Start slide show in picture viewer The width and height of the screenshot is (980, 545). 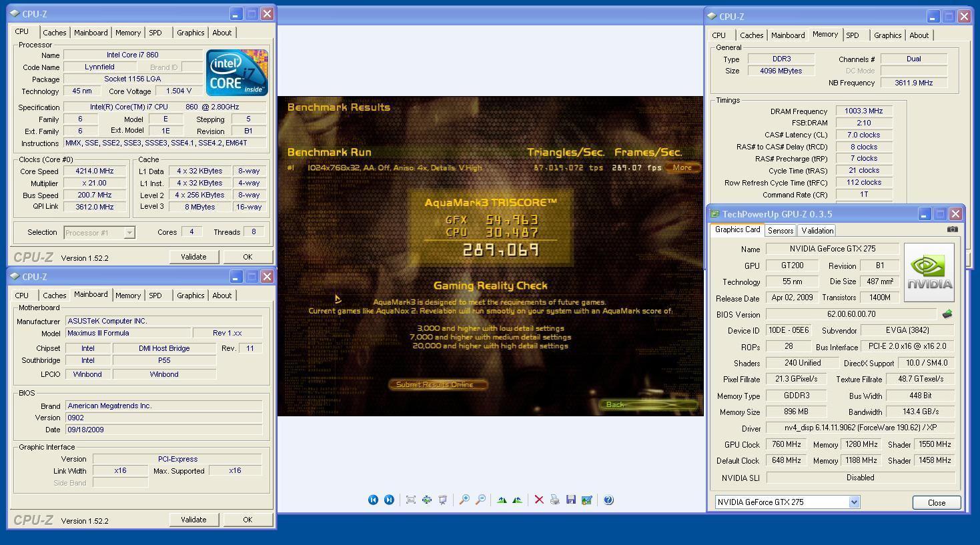click(443, 500)
